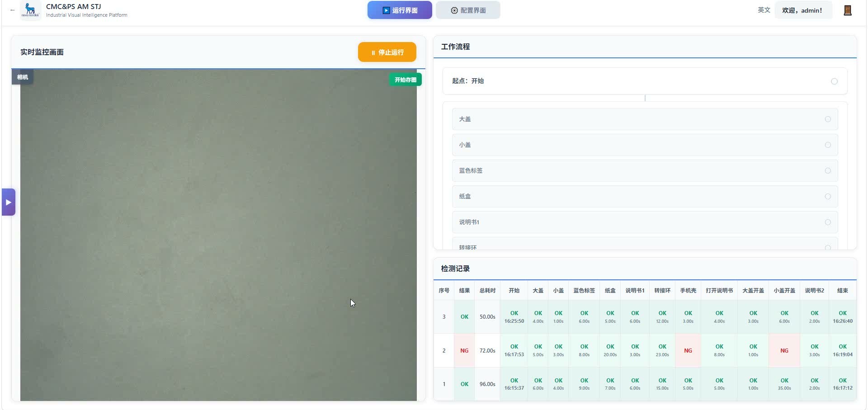Click the OK 20.00s 纸盒 cell
The width and height of the screenshot is (868, 410).
610,351
